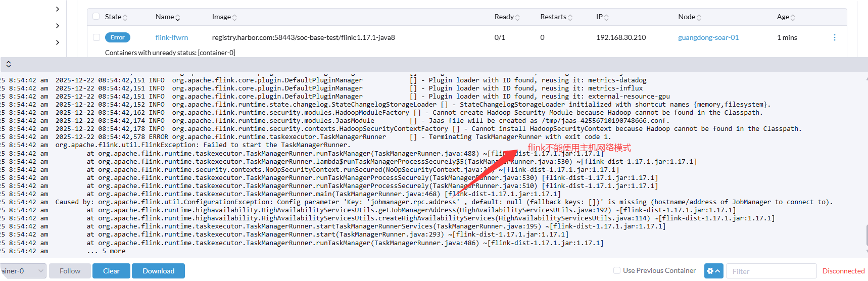Open the guangdong-soar-01 node link
The width and height of the screenshot is (868, 281).
point(708,37)
